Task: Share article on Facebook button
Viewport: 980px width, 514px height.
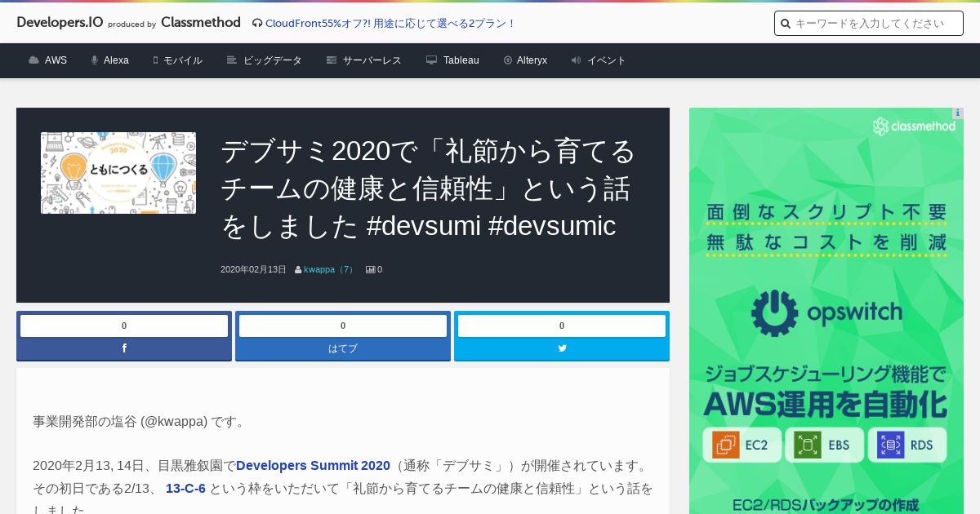Action: (124, 348)
